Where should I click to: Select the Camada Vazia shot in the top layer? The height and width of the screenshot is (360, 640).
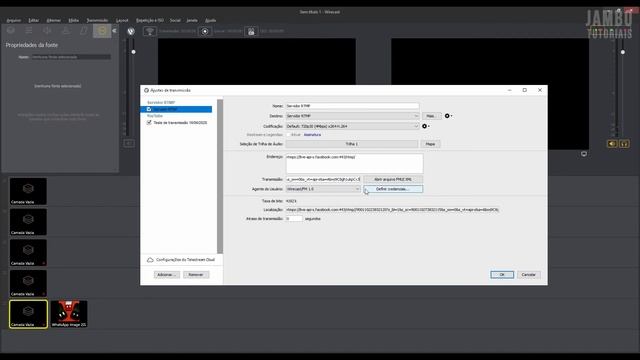pos(28,191)
